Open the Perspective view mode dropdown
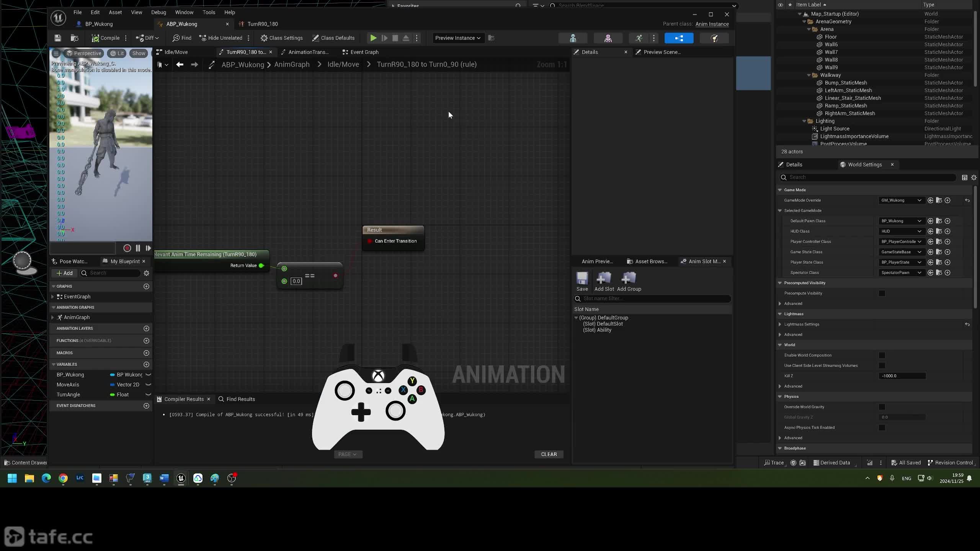Image resolution: width=980 pixels, height=551 pixels. pyautogui.click(x=83, y=53)
